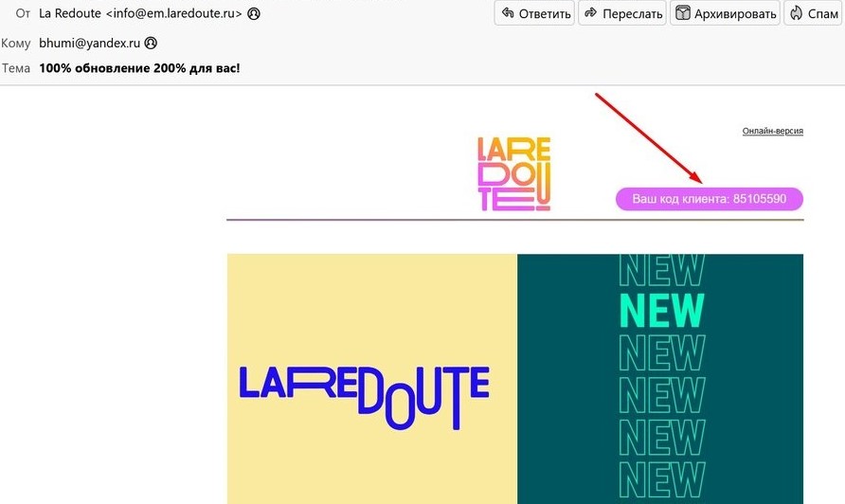Screen dimensions: 845x504
Task: Open the Онлайн-версия link
Action: pyautogui.click(x=772, y=131)
